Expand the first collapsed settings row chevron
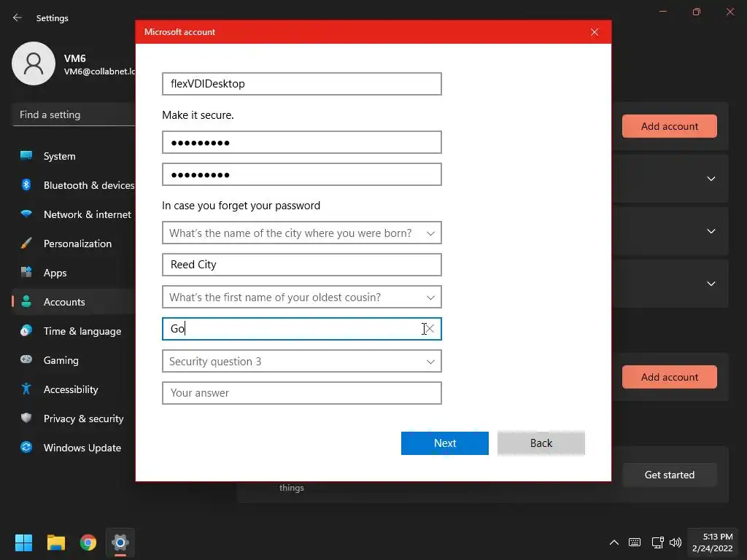The width and height of the screenshot is (747, 560). pyautogui.click(x=711, y=179)
